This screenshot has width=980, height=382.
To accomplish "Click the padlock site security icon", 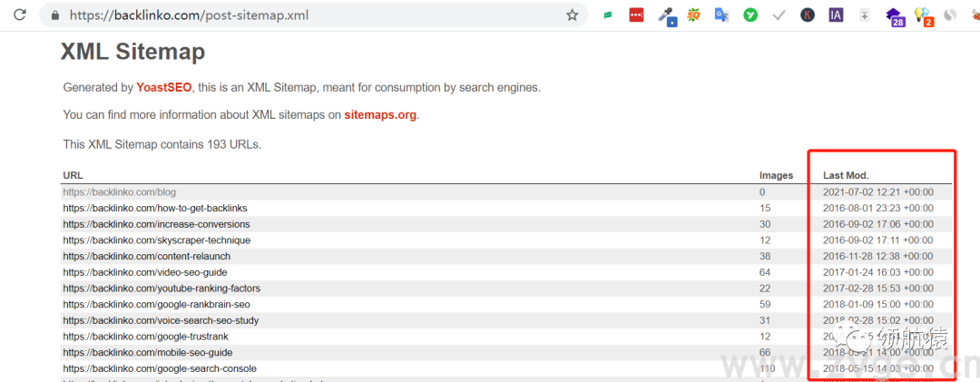I will [55, 15].
